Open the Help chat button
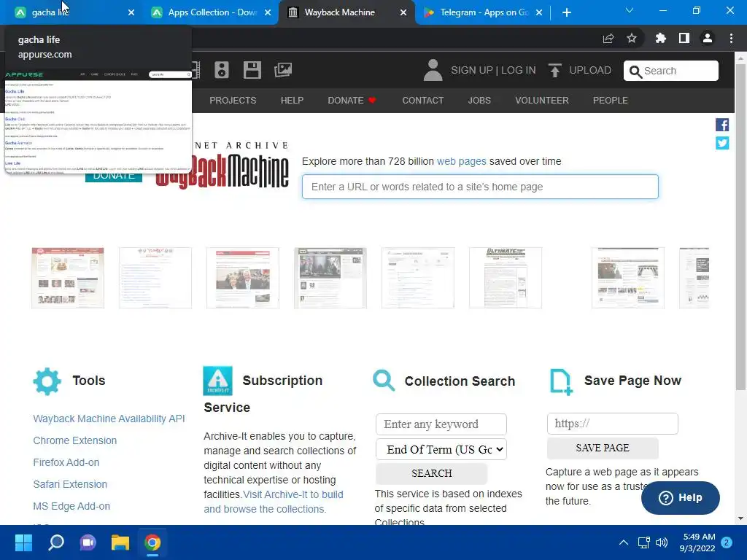747x560 pixels. point(681,497)
